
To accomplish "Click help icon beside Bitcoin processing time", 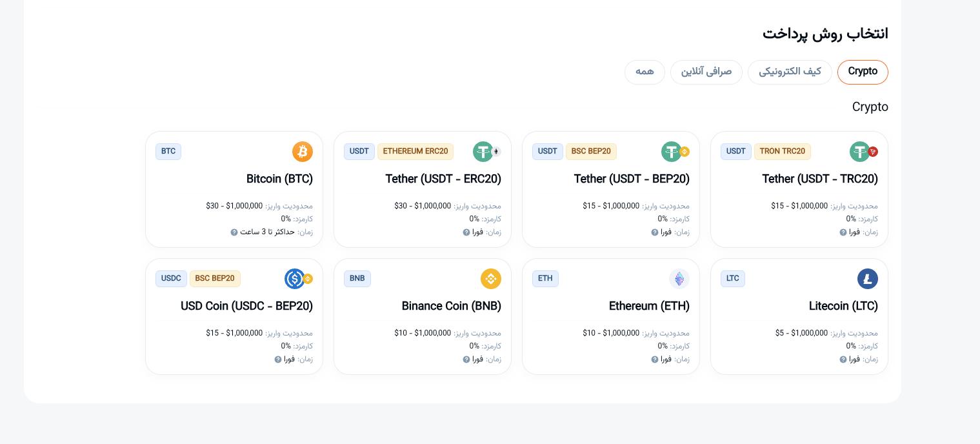I will click(234, 232).
